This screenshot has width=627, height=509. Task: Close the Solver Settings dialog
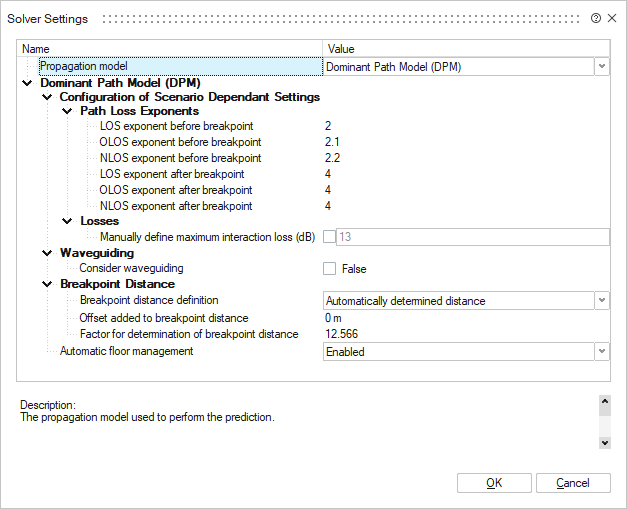pyautogui.click(x=611, y=18)
